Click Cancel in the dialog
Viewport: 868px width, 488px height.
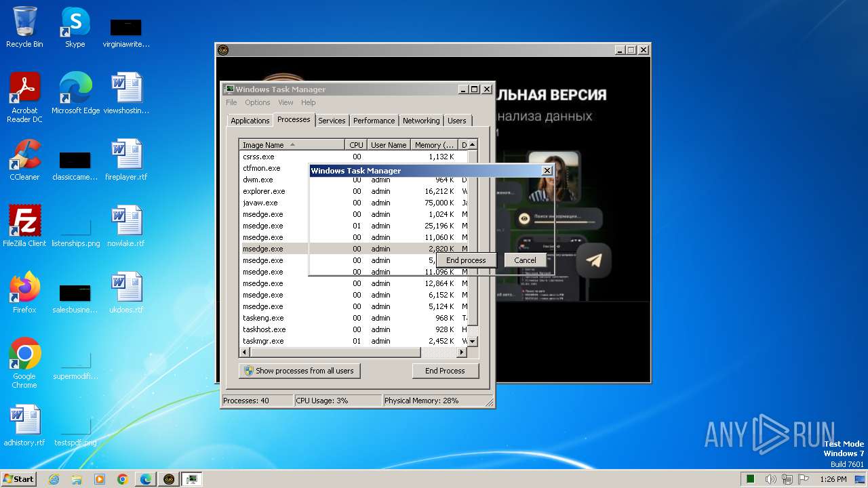coord(525,260)
